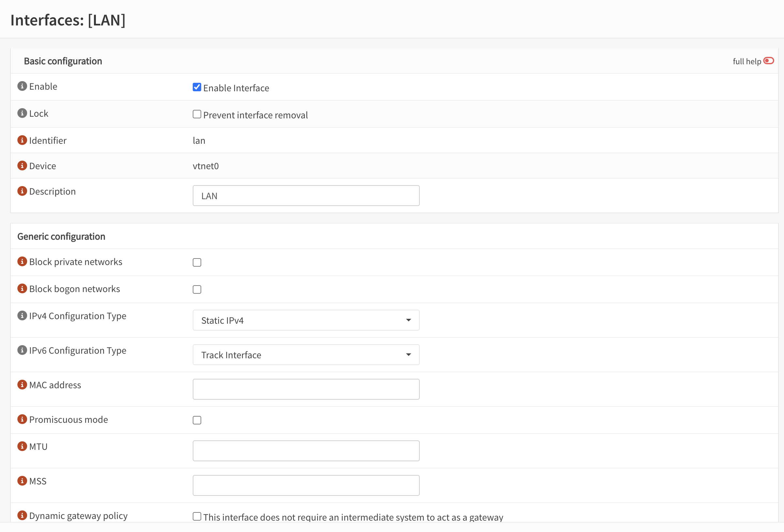Uncheck the Enable Interface checkbox

pyautogui.click(x=197, y=87)
